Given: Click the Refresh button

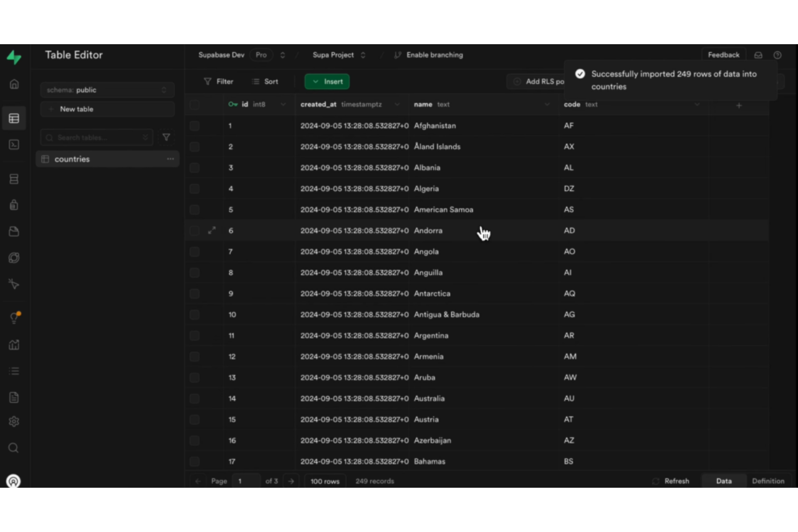Looking at the screenshot, I should (x=671, y=481).
